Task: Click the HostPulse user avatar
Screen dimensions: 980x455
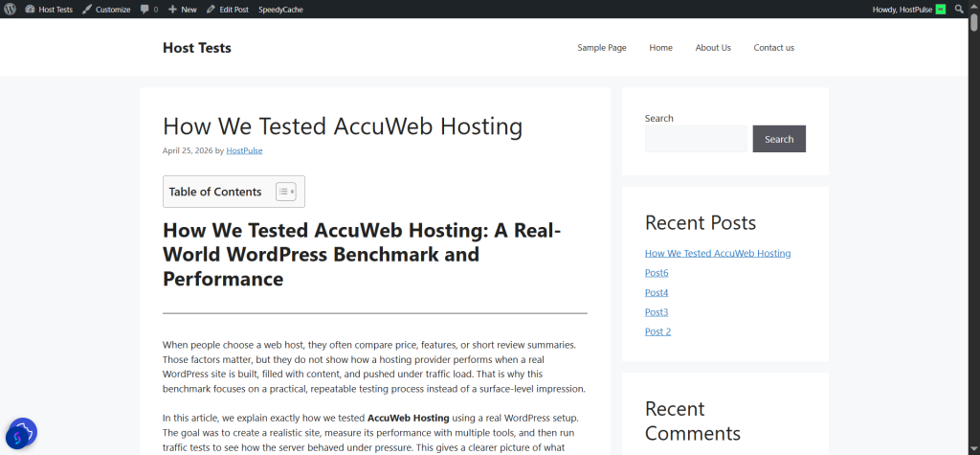Action: coord(941,9)
